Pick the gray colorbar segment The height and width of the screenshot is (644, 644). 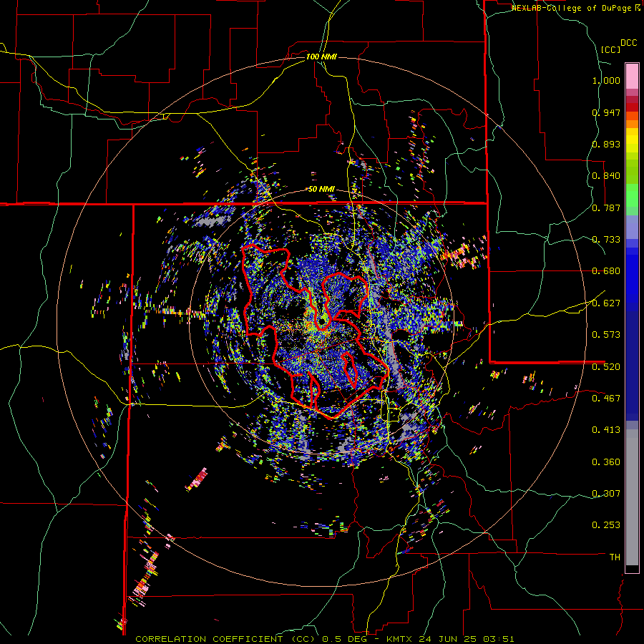[632, 497]
